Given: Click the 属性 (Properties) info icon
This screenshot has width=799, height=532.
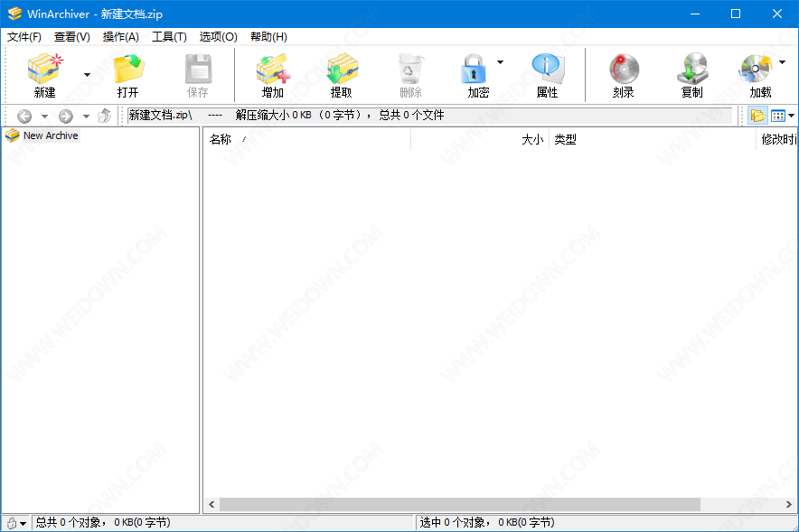Looking at the screenshot, I should pyautogui.click(x=548, y=69).
